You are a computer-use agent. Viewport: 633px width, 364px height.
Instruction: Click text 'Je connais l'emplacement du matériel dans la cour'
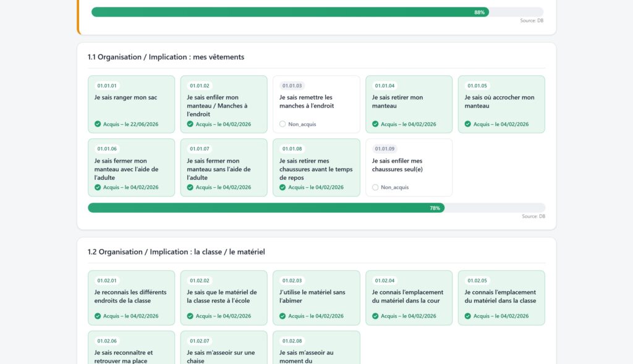pos(408,296)
